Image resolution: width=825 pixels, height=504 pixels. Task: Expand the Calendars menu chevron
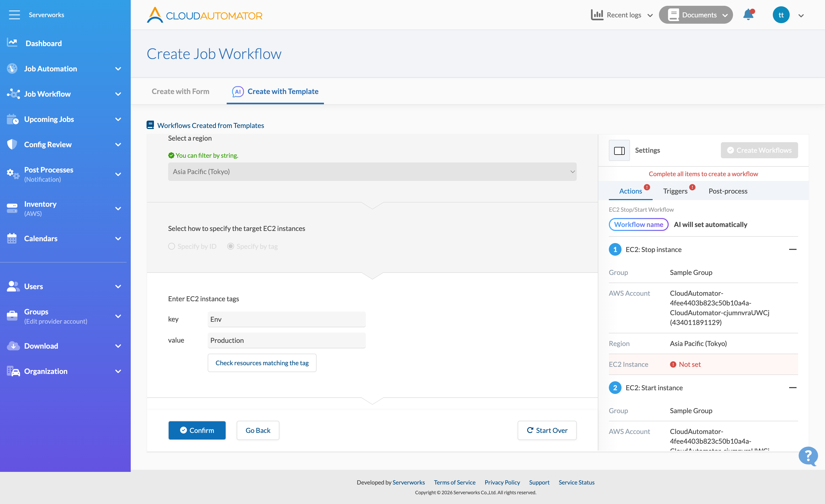point(118,239)
